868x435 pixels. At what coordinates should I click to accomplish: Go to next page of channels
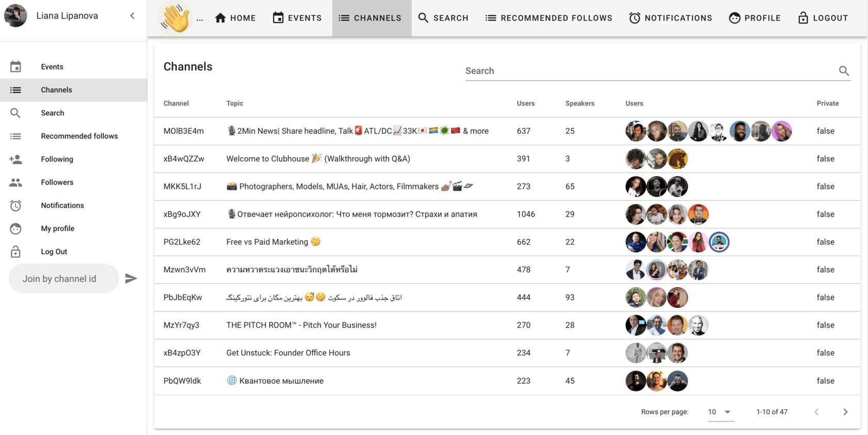point(845,412)
